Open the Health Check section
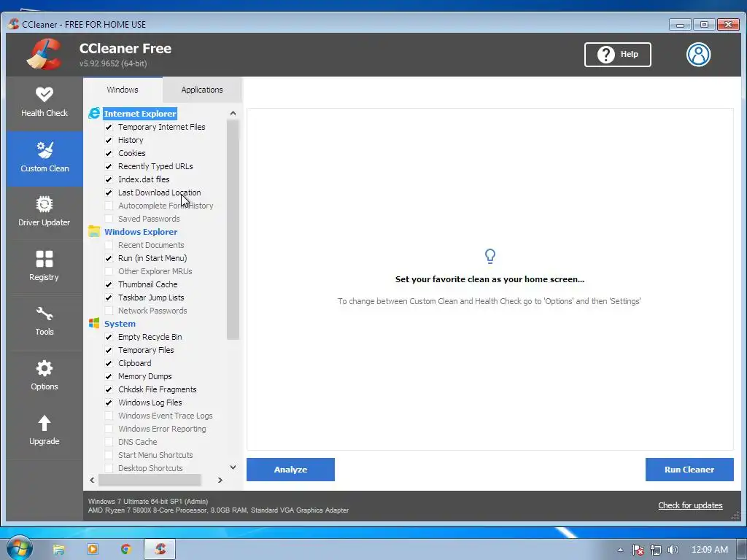747x560 pixels. pyautogui.click(x=44, y=102)
